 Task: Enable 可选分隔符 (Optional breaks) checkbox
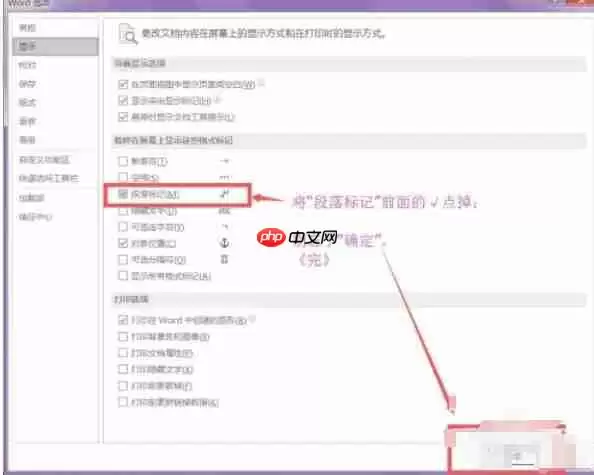point(123,260)
